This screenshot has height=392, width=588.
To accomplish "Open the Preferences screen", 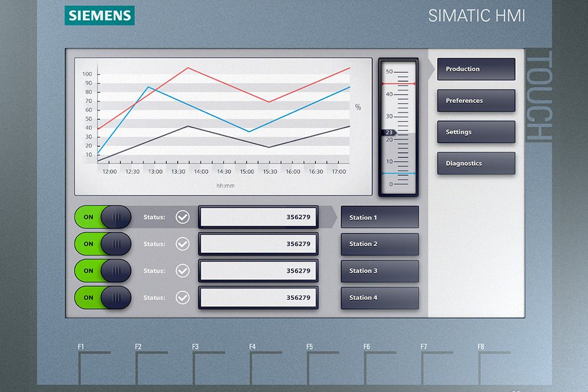I will [476, 100].
